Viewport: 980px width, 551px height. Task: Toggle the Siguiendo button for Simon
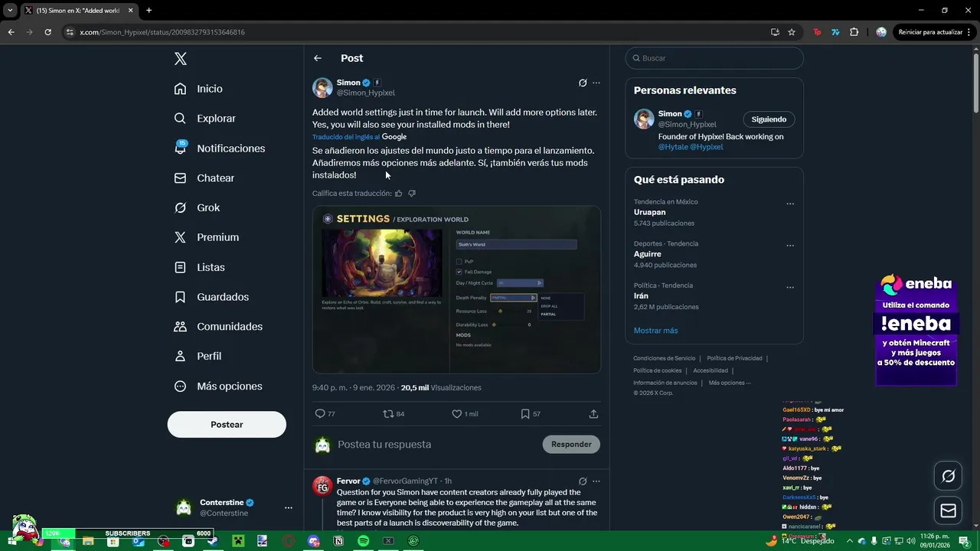(769, 119)
